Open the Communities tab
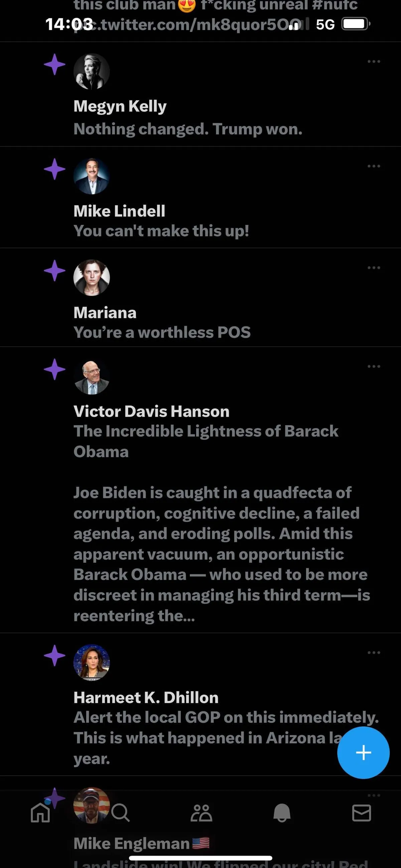 tap(201, 813)
